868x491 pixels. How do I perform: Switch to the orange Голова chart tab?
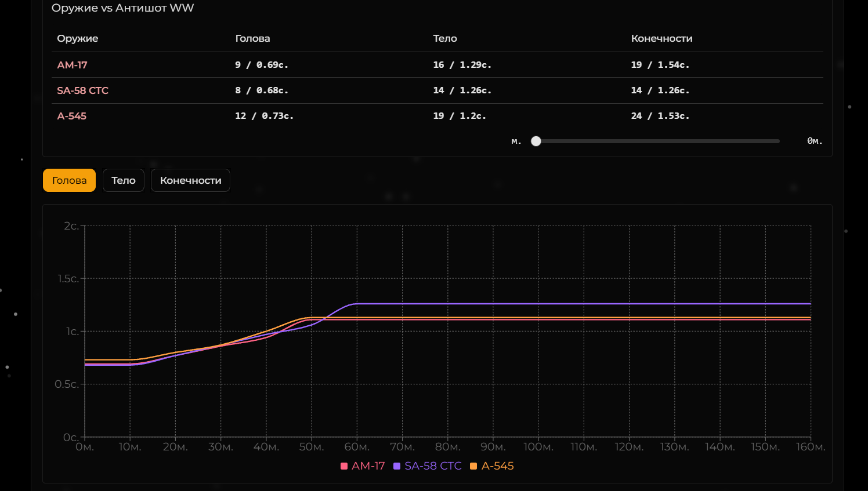point(69,180)
